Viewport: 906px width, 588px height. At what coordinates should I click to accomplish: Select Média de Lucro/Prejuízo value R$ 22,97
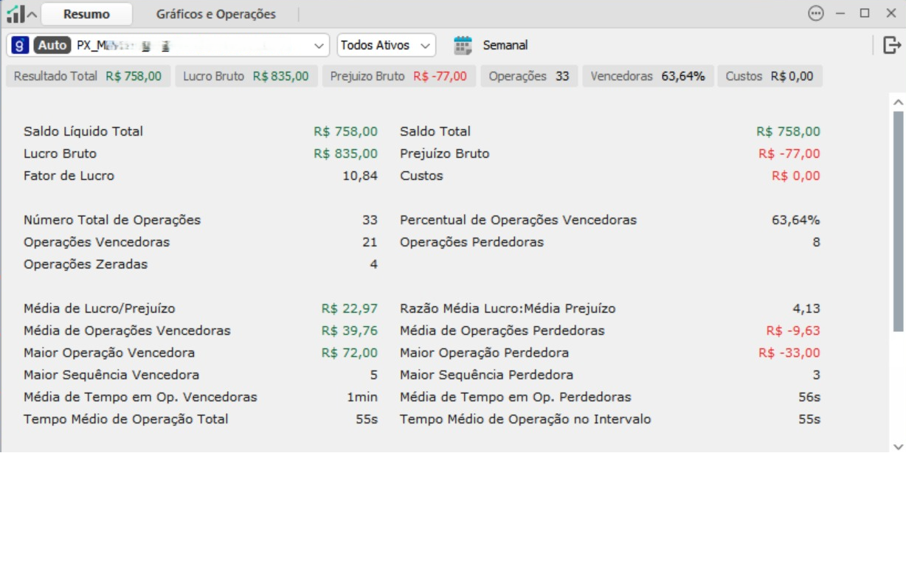350,308
